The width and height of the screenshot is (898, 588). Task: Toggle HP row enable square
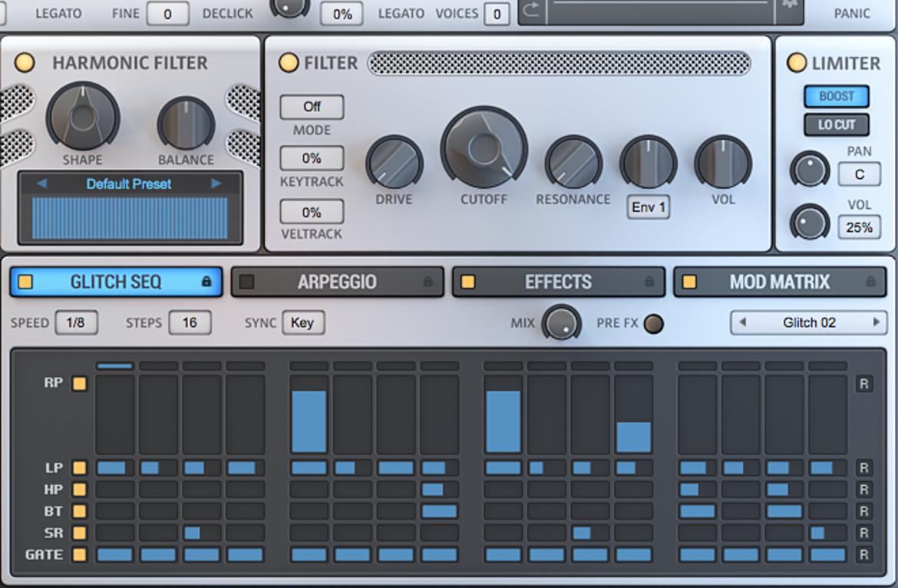[80, 490]
